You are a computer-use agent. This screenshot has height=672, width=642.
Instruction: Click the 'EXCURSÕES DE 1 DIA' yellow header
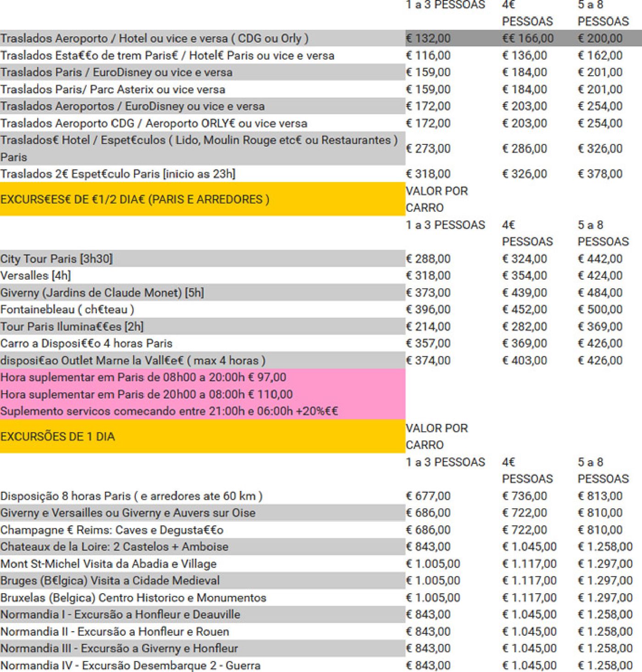202,436
